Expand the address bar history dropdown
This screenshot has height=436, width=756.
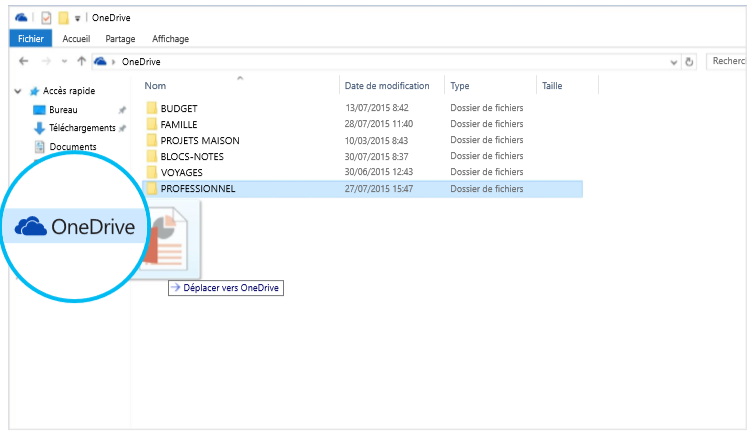pos(674,62)
